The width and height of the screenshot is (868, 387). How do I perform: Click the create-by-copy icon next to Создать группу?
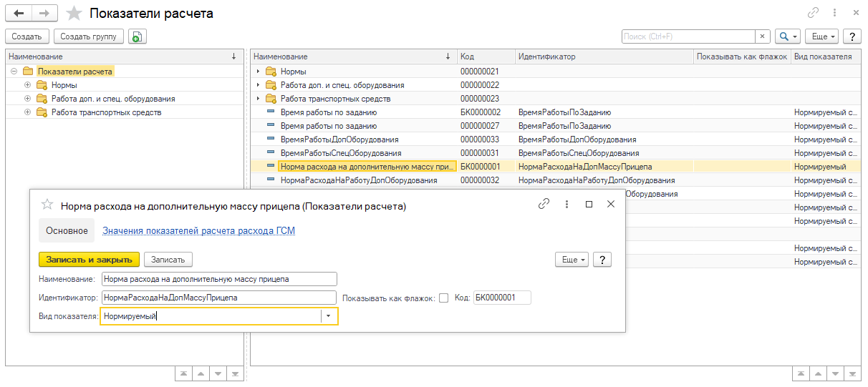tap(138, 36)
